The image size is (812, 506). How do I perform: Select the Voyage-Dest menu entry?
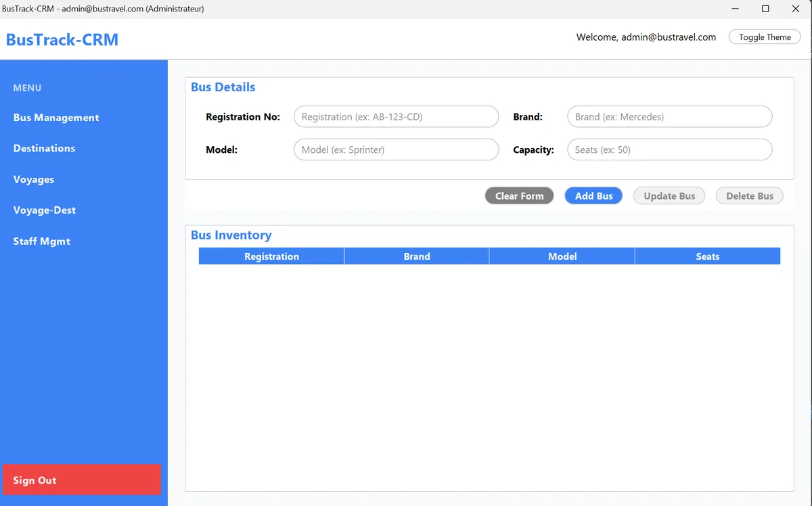coord(44,210)
